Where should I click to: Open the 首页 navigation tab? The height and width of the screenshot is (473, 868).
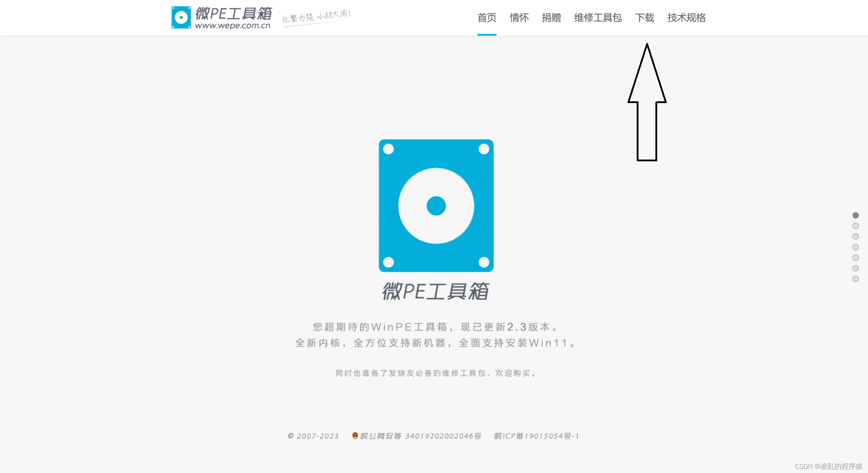click(487, 18)
